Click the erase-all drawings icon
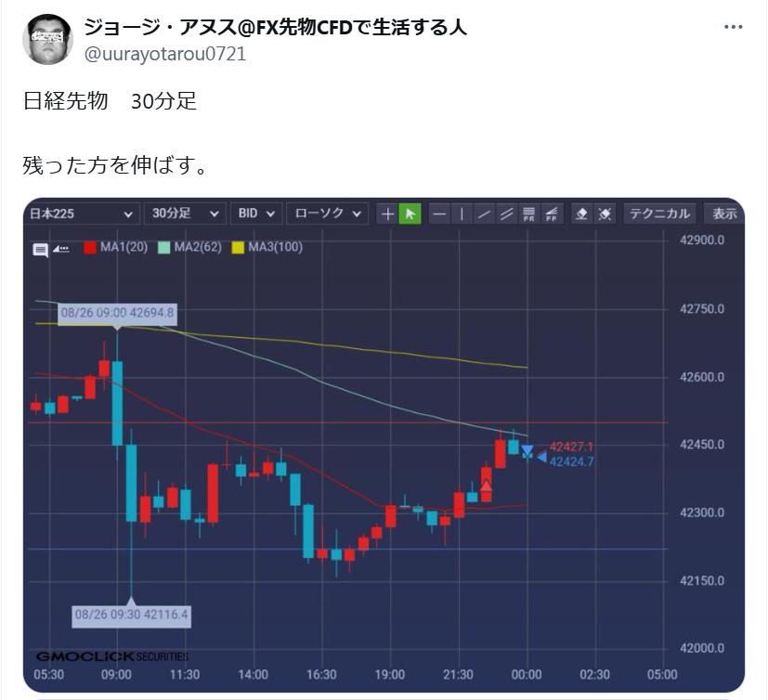Screen dimensions: 768x700 coord(605,214)
